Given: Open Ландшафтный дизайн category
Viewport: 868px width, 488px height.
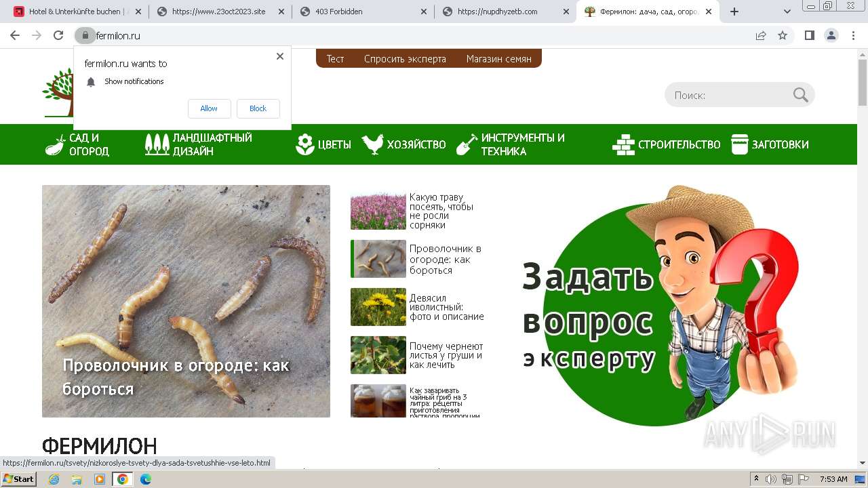Looking at the screenshot, I should click(x=198, y=144).
